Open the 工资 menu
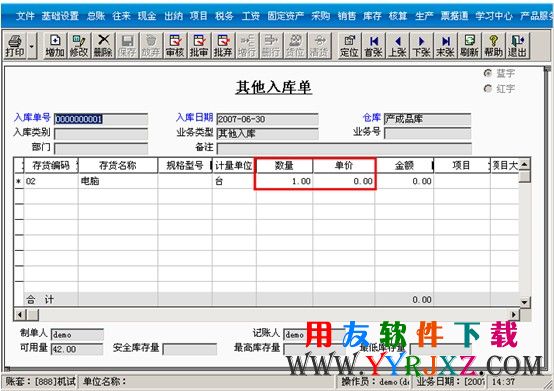The width and height of the screenshot is (554, 391). 251,16
